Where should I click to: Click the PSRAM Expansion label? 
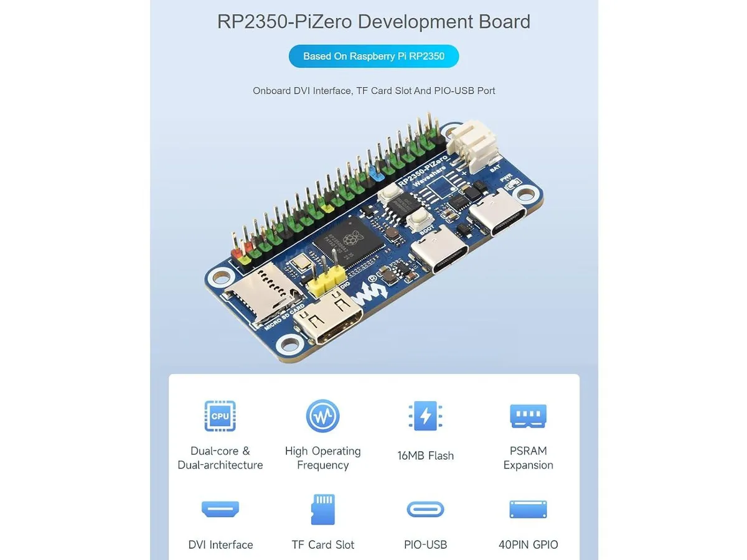[x=528, y=458]
